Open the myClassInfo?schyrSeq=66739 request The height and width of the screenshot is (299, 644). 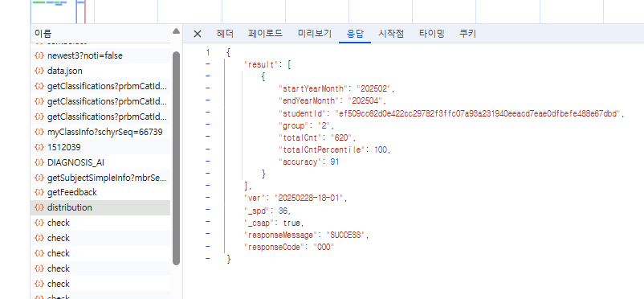tap(104, 132)
